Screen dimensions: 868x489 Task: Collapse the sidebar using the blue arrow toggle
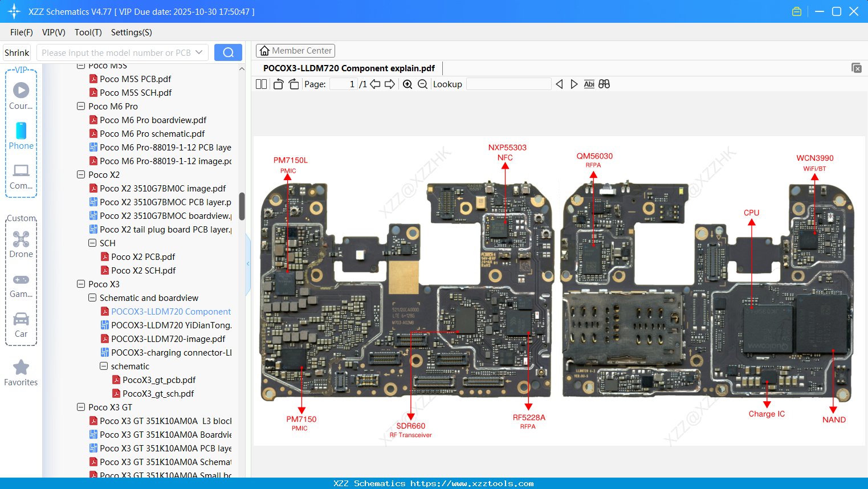(x=248, y=263)
